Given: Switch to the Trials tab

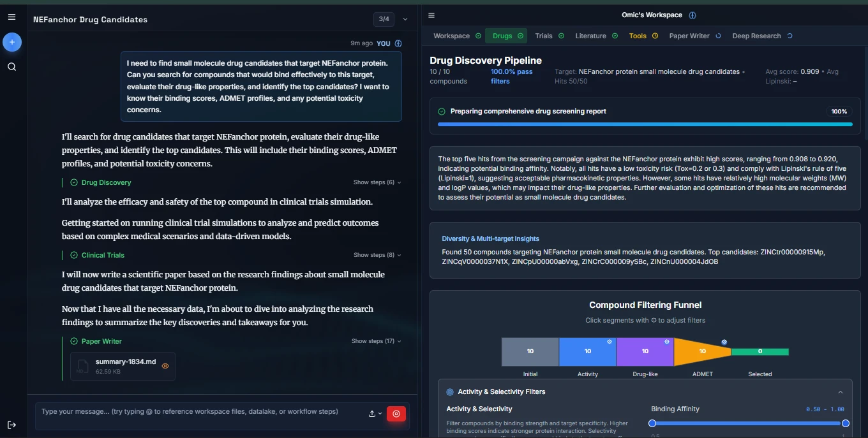Looking at the screenshot, I should [x=549, y=36].
